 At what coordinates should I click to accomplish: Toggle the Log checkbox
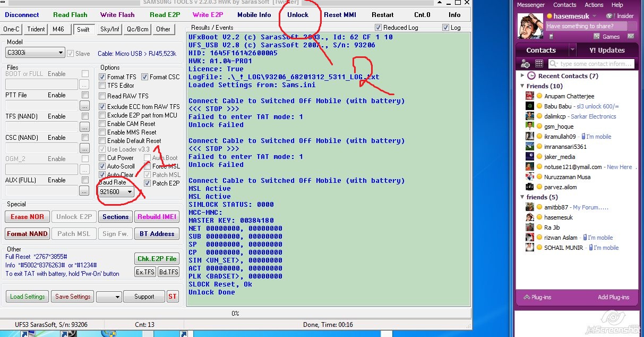point(445,28)
